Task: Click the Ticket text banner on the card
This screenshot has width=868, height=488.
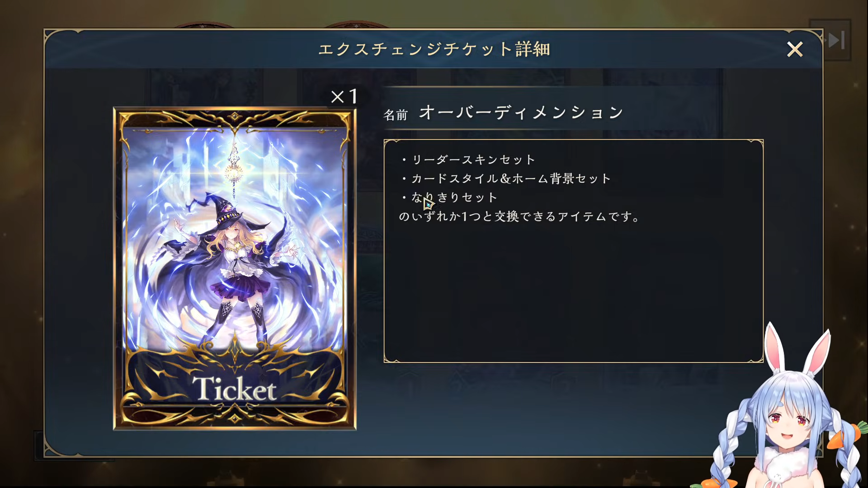Action: (235, 389)
